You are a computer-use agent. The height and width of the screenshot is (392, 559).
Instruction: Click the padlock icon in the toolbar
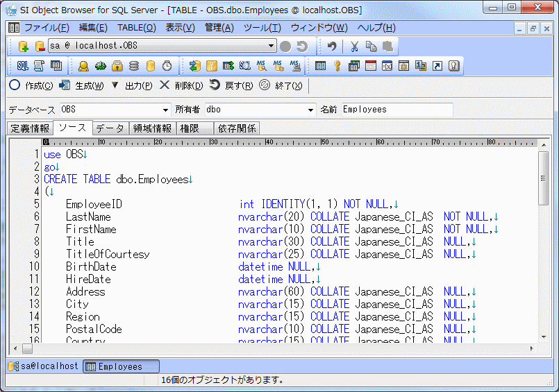(x=117, y=66)
